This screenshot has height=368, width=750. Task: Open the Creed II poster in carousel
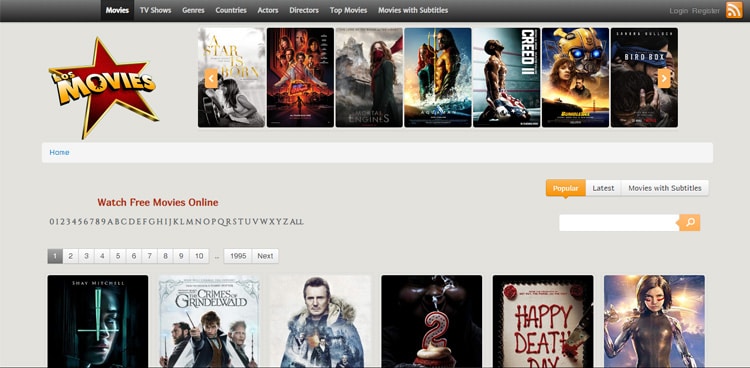pos(507,78)
